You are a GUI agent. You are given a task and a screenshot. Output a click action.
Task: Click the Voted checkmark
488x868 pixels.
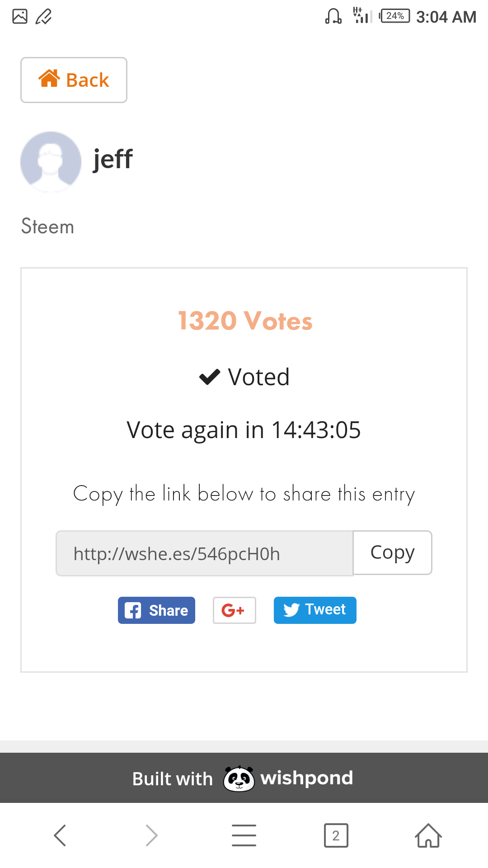pyautogui.click(x=210, y=377)
